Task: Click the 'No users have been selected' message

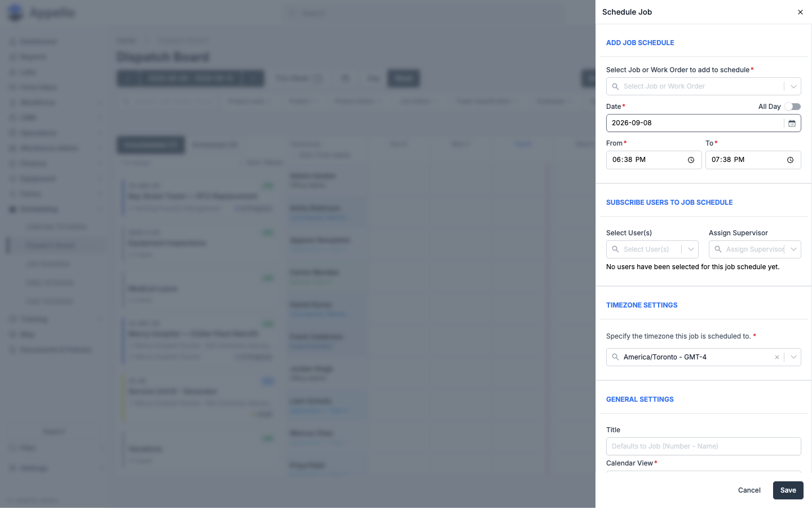Action: point(693,267)
